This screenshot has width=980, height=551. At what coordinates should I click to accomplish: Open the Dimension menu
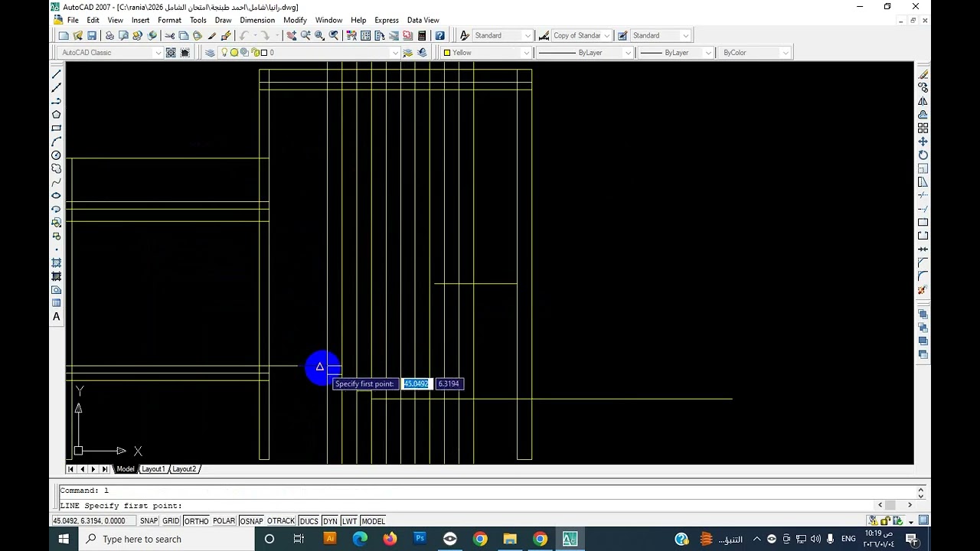[x=257, y=20]
